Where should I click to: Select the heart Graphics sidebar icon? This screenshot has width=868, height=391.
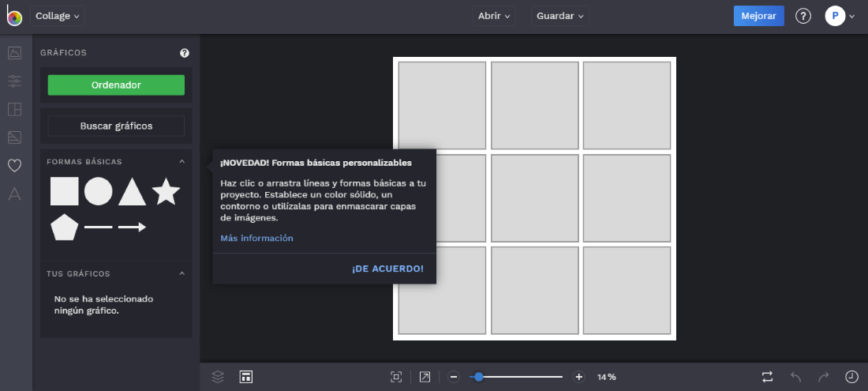click(14, 165)
